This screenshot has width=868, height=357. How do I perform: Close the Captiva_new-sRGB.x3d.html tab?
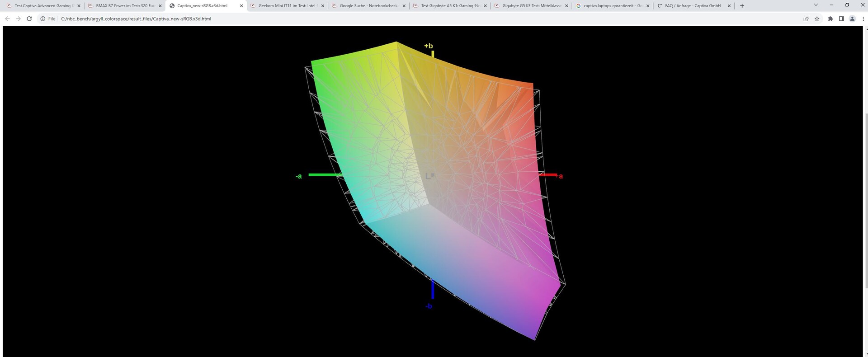click(241, 6)
